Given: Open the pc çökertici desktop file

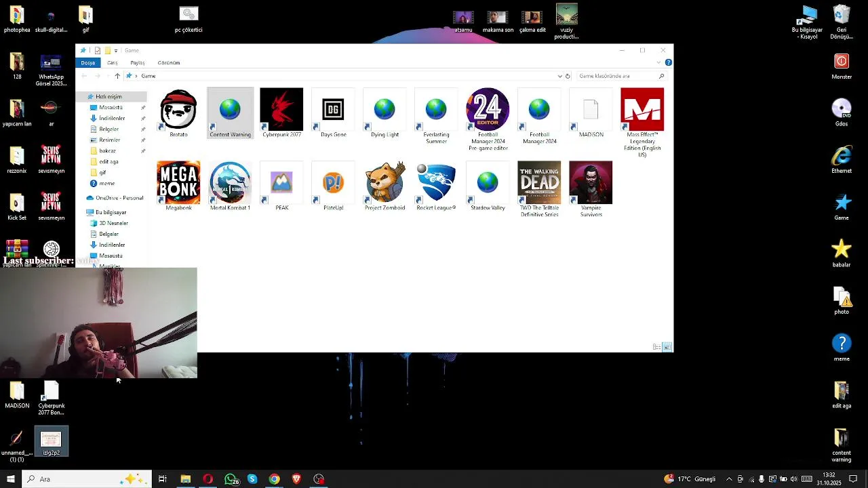Looking at the screenshot, I should coord(189,19).
